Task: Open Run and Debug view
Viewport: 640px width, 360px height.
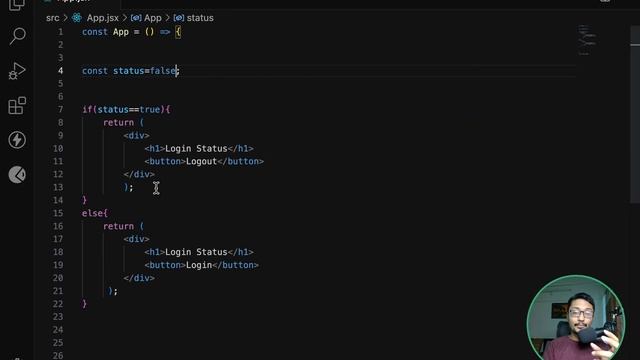Action: point(17,71)
